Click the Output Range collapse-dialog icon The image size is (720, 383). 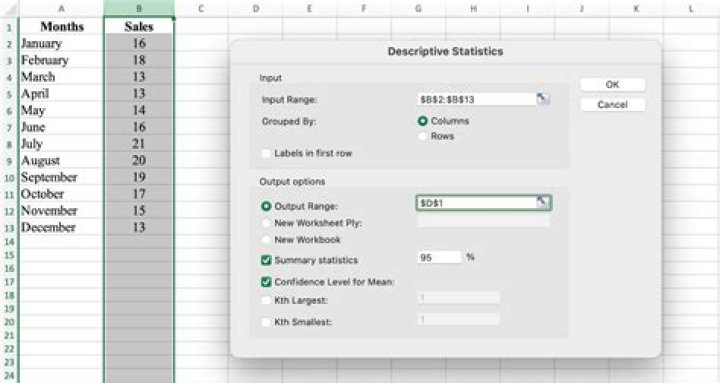(543, 202)
